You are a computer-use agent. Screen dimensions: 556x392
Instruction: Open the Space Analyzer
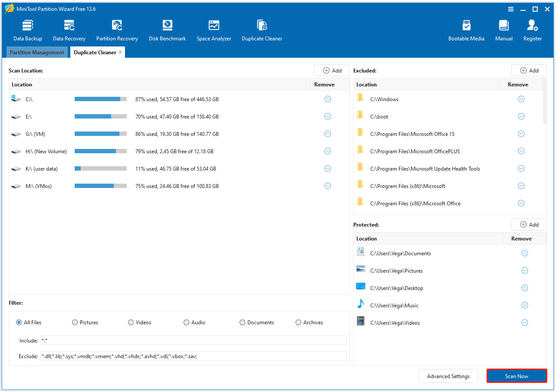[214, 28]
